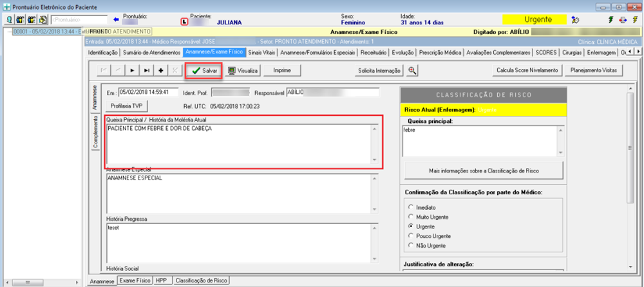The image size is (644, 287).
Task: Open Mais informações sobre a Classificação de Risco
Action: (484, 171)
